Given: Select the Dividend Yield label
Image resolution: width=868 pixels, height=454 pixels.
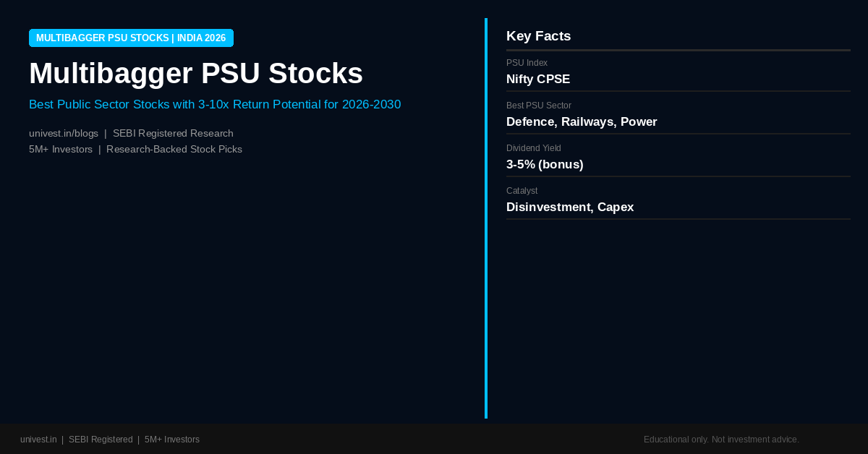Looking at the screenshot, I should [x=534, y=148].
